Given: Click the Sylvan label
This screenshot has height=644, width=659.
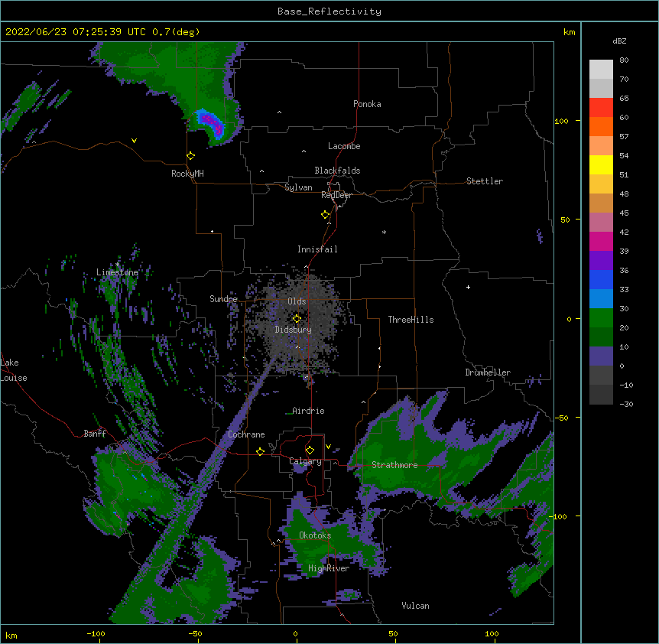Looking at the screenshot, I should coord(298,187).
